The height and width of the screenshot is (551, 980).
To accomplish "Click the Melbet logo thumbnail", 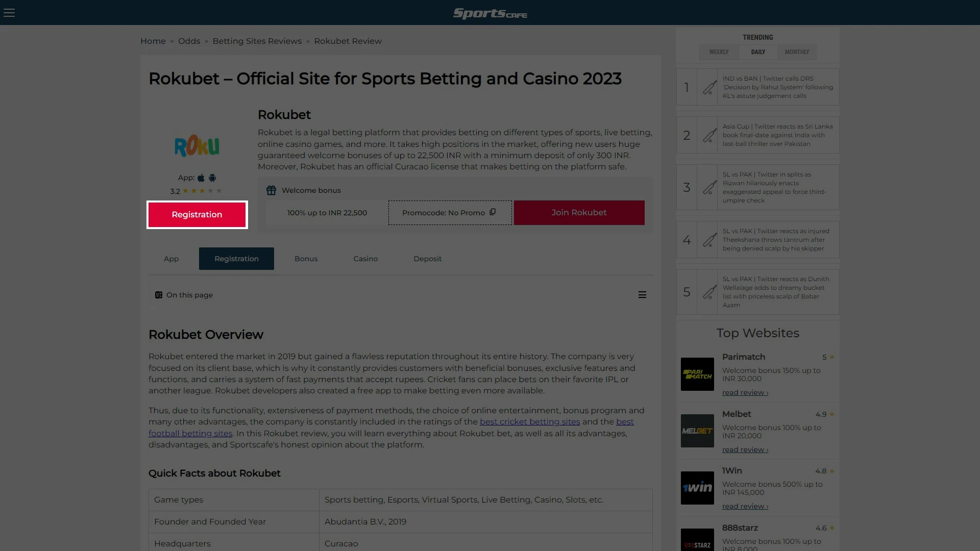I will click(x=697, y=431).
